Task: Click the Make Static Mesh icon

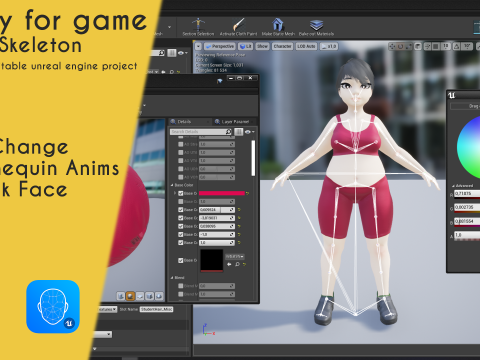Action: (x=278, y=27)
